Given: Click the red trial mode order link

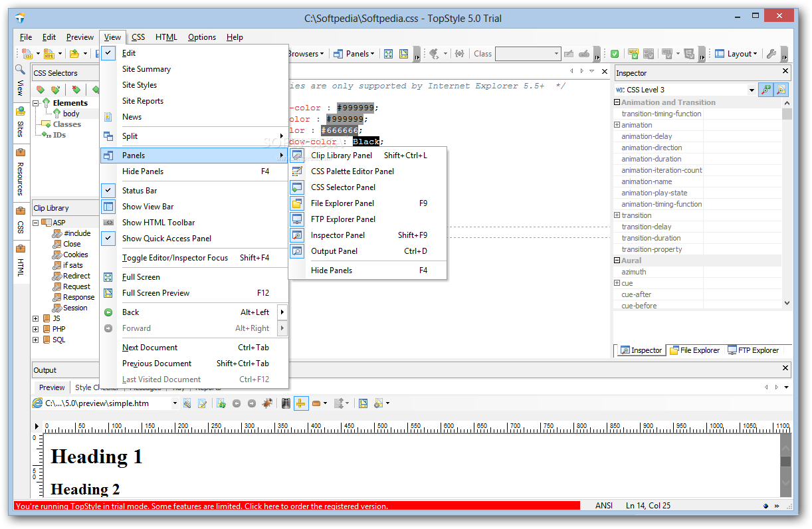Looking at the screenshot, I should 296,506.
